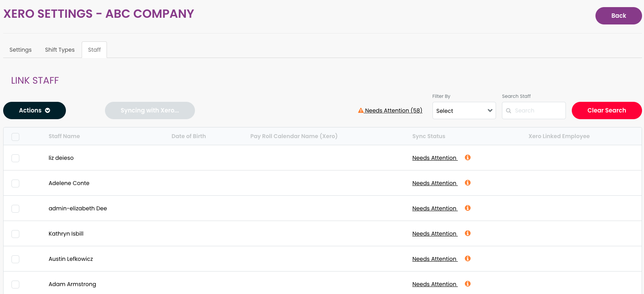The width and height of the screenshot is (644, 294).
Task: Open the Actions dropdown button
Action: (34, 110)
